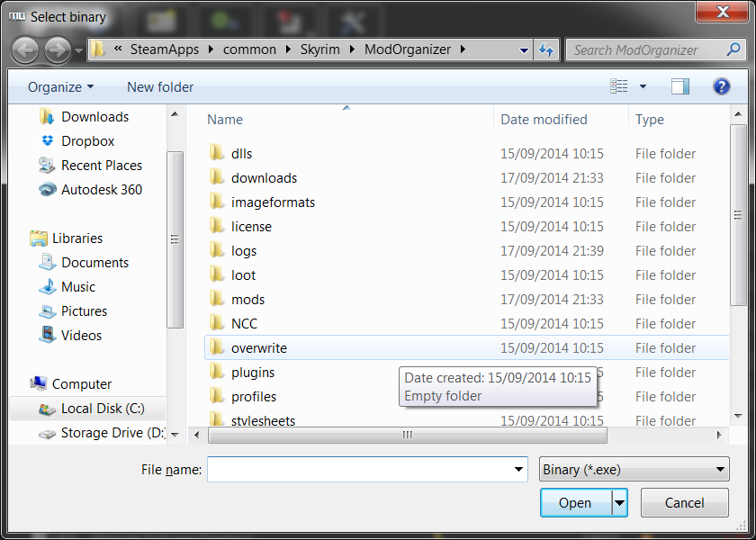Click the Music library icon
Screen dimensions: 756x540
tap(47, 286)
